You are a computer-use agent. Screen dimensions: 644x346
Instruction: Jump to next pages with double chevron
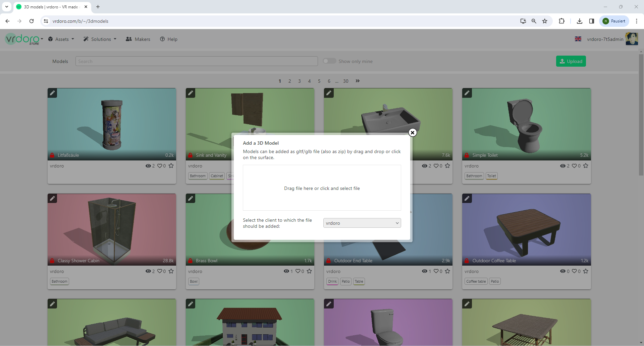pos(358,81)
